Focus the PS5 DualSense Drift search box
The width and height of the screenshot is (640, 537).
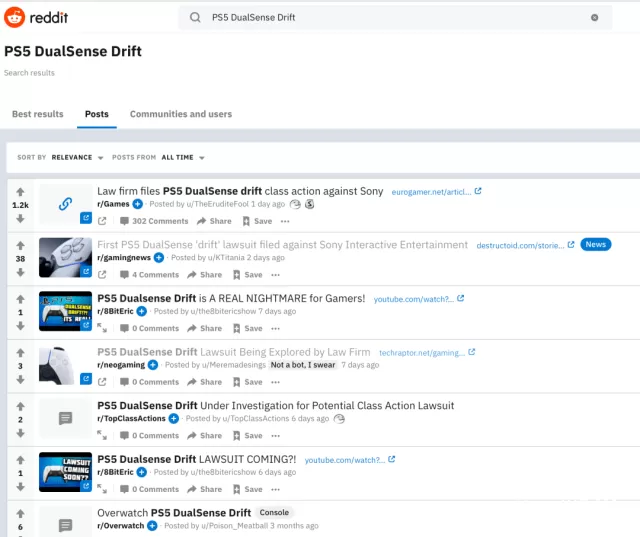395,17
